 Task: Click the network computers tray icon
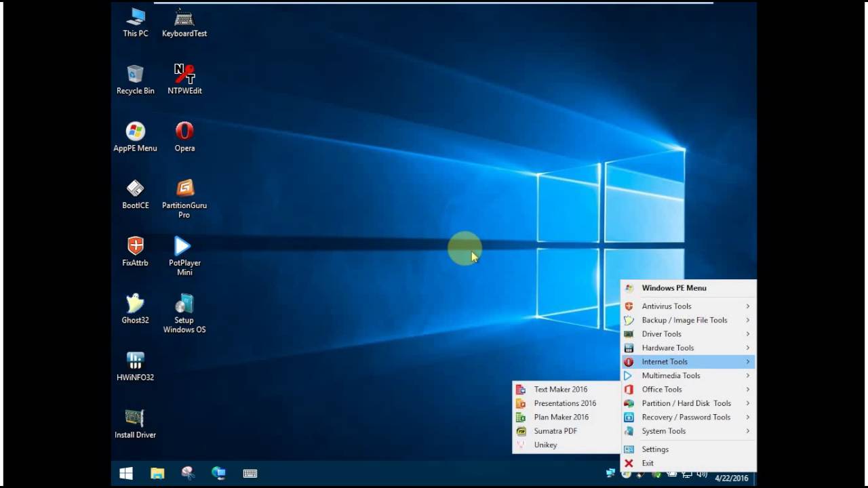tap(610, 473)
